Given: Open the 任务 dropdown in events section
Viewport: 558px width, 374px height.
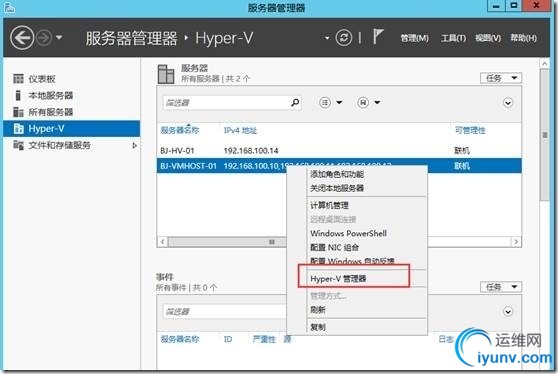Looking at the screenshot, I should pos(501,287).
